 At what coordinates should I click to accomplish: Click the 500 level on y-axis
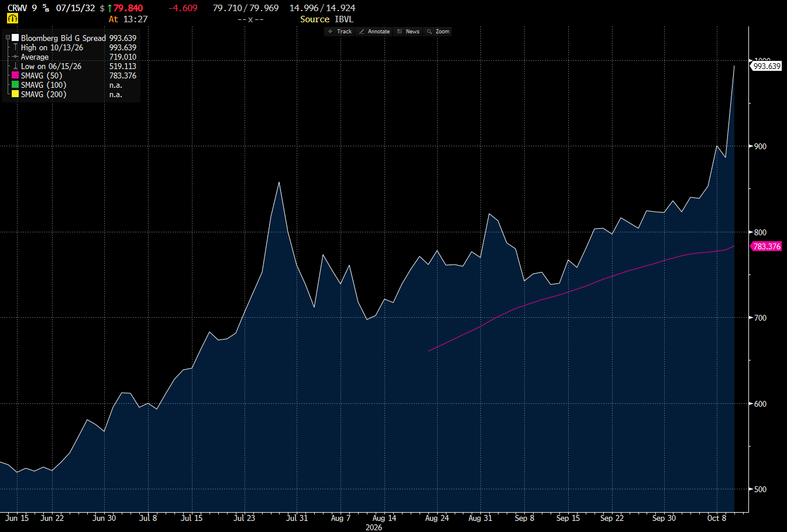pos(760,489)
